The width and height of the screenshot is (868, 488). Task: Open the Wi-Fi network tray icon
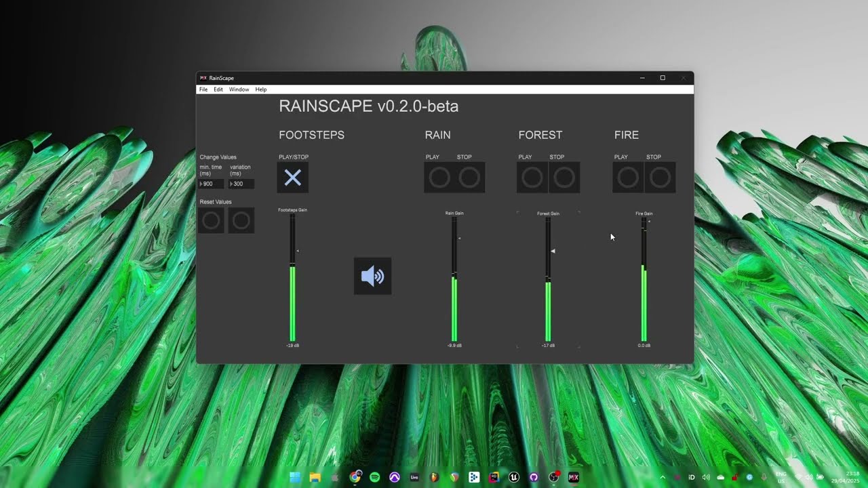[799, 477]
